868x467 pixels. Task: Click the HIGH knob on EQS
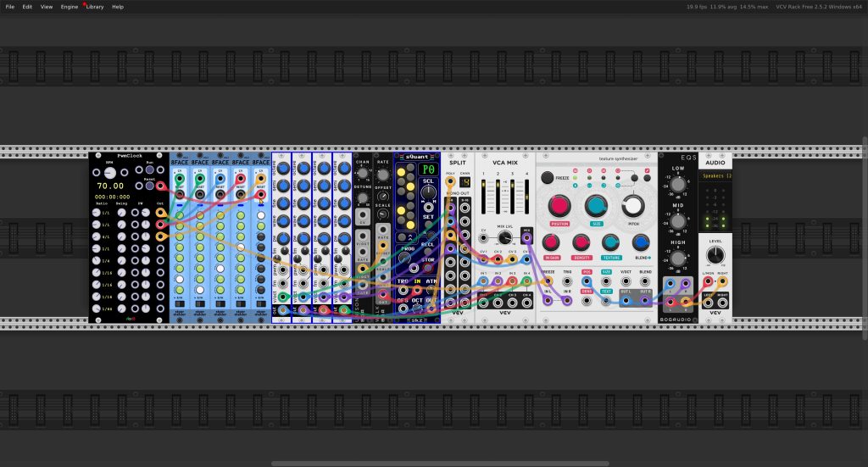pos(678,259)
